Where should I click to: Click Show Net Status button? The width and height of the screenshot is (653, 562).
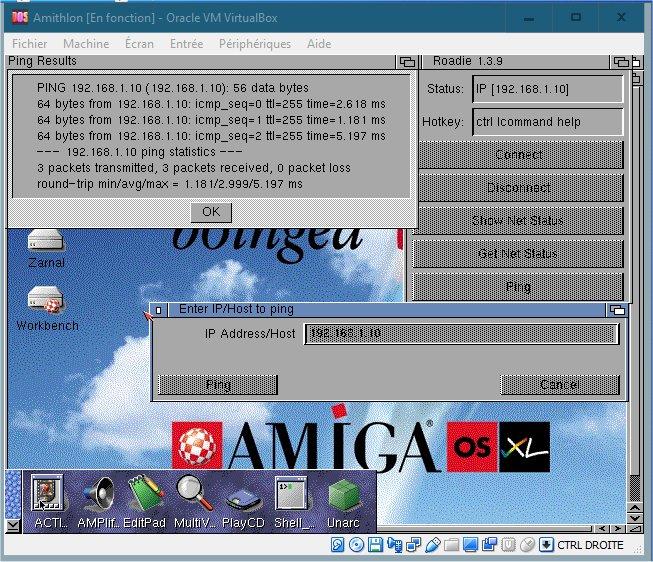(517, 221)
